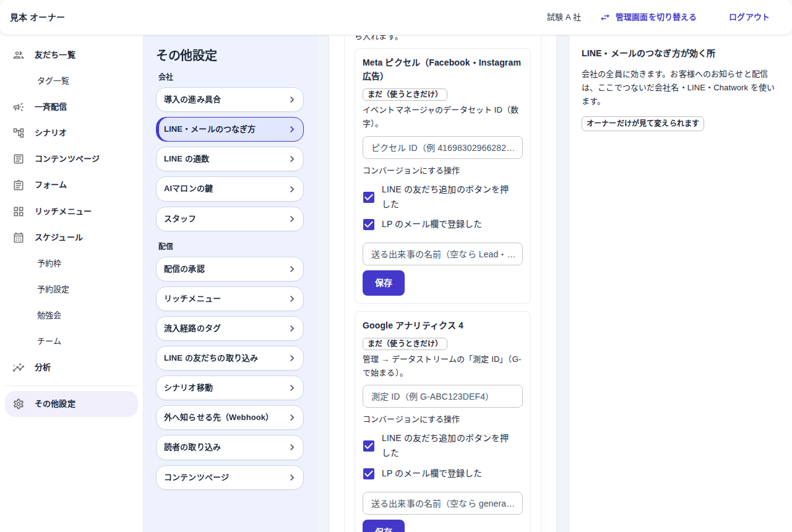Click the gear icon for その他設定
792x532 pixels.
pyautogui.click(x=19, y=404)
